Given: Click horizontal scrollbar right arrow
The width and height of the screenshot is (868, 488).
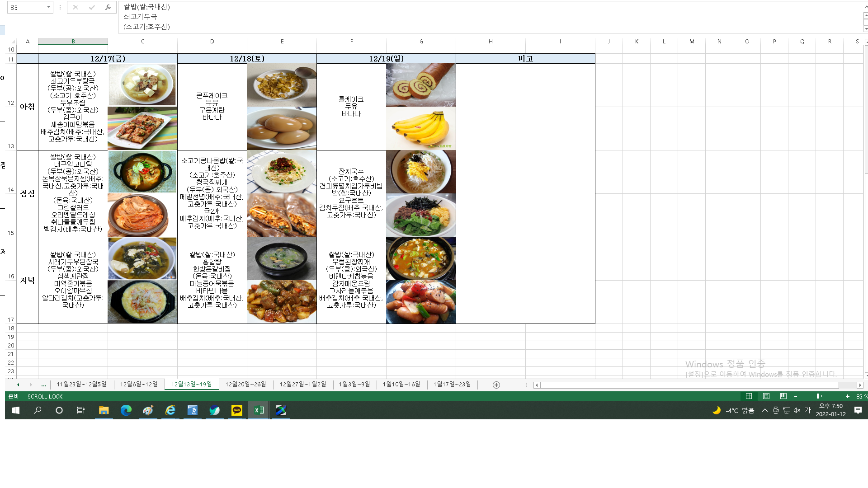Looking at the screenshot, I should coord(860,385).
